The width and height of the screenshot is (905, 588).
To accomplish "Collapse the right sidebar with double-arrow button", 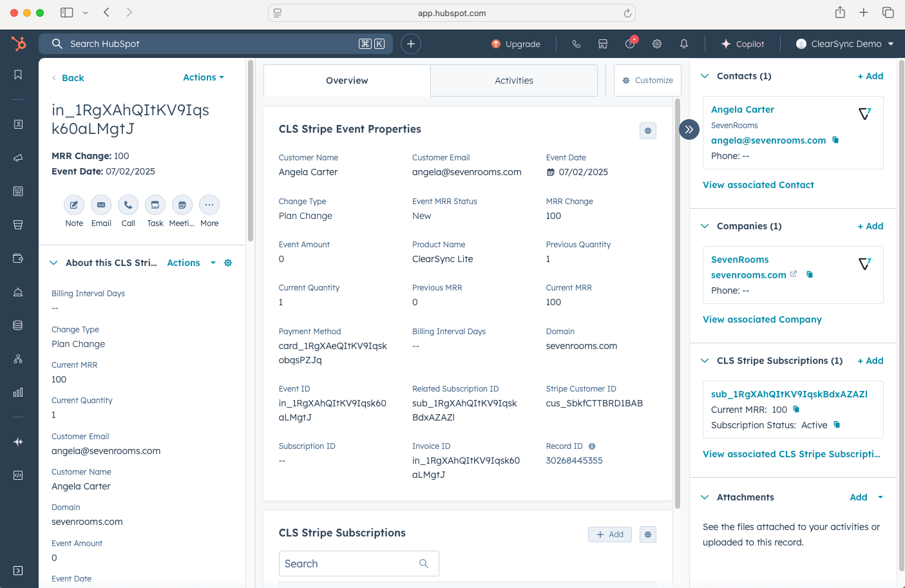I will tap(689, 129).
